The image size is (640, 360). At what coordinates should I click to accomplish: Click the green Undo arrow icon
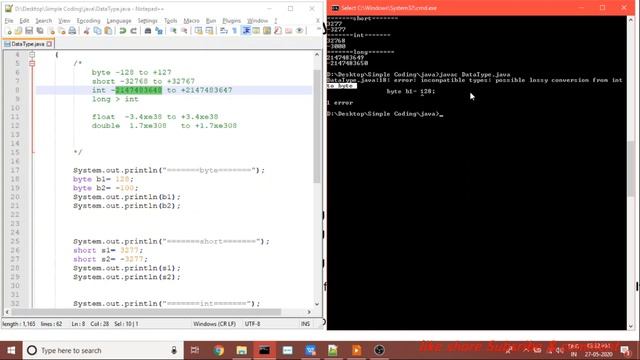pos(122,31)
